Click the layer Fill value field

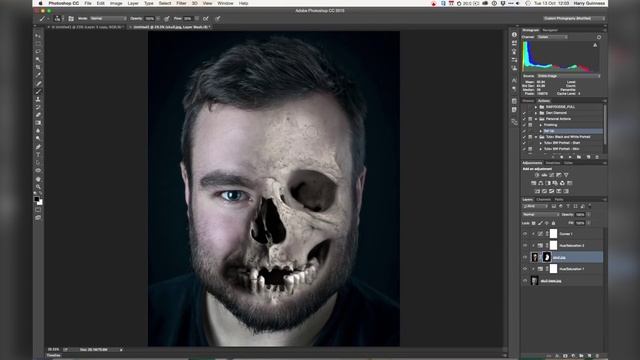(580, 223)
